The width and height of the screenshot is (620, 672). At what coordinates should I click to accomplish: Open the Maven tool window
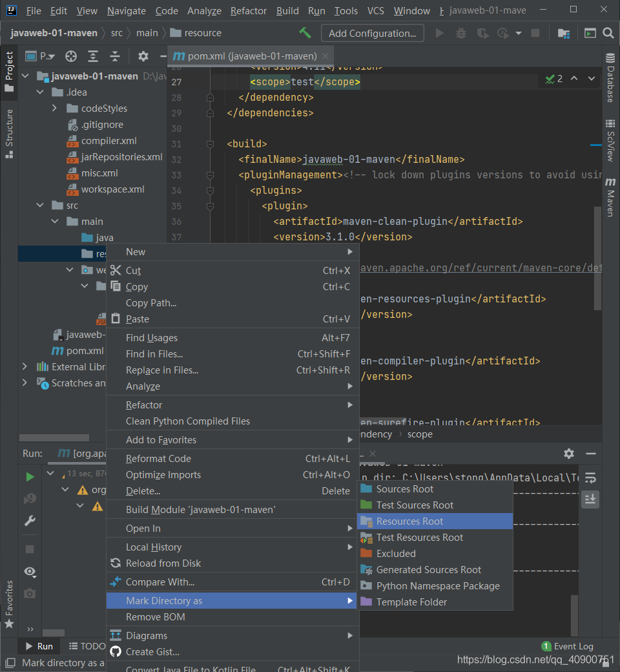pyautogui.click(x=610, y=197)
